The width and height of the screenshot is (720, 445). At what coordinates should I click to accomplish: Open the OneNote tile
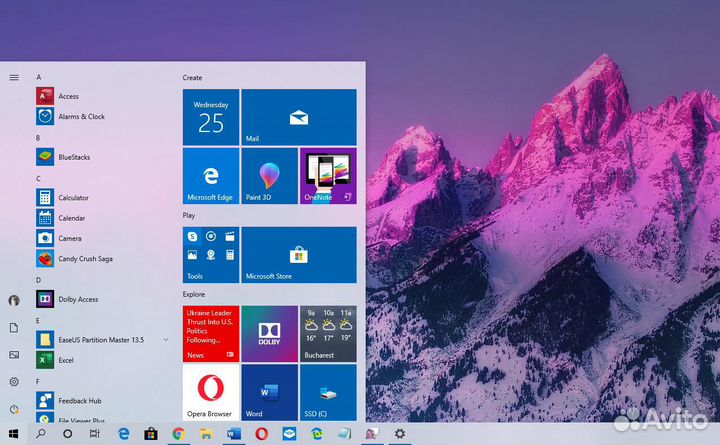point(328,176)
